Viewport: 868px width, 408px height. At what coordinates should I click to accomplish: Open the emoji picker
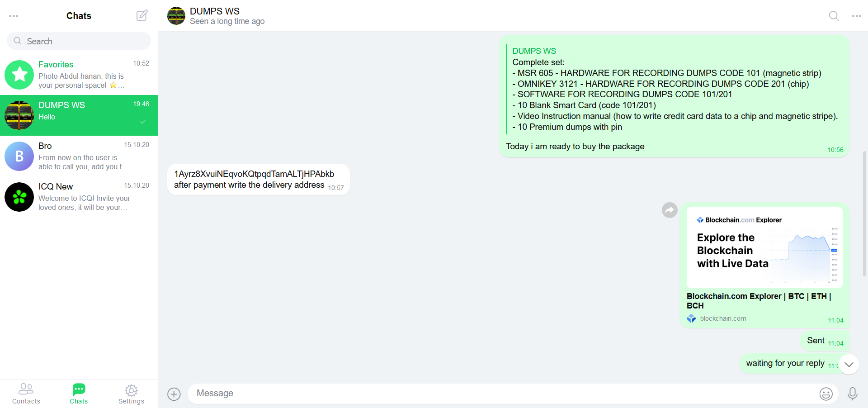826,394
